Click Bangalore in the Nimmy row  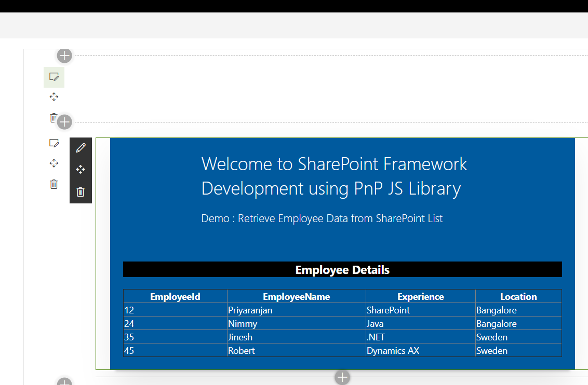click(518, 324)
